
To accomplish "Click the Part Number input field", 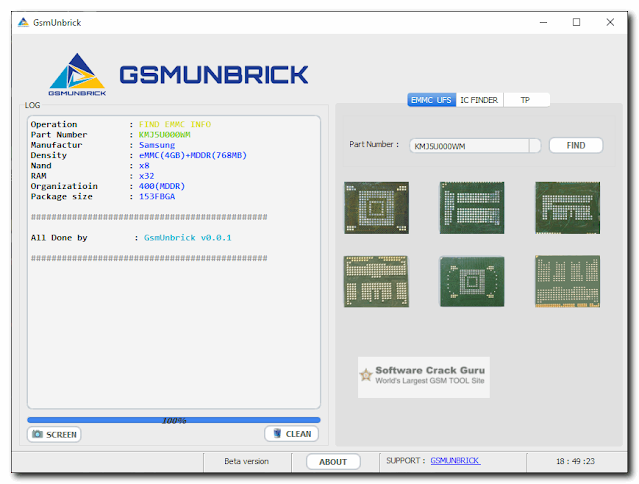I will 469,146.
